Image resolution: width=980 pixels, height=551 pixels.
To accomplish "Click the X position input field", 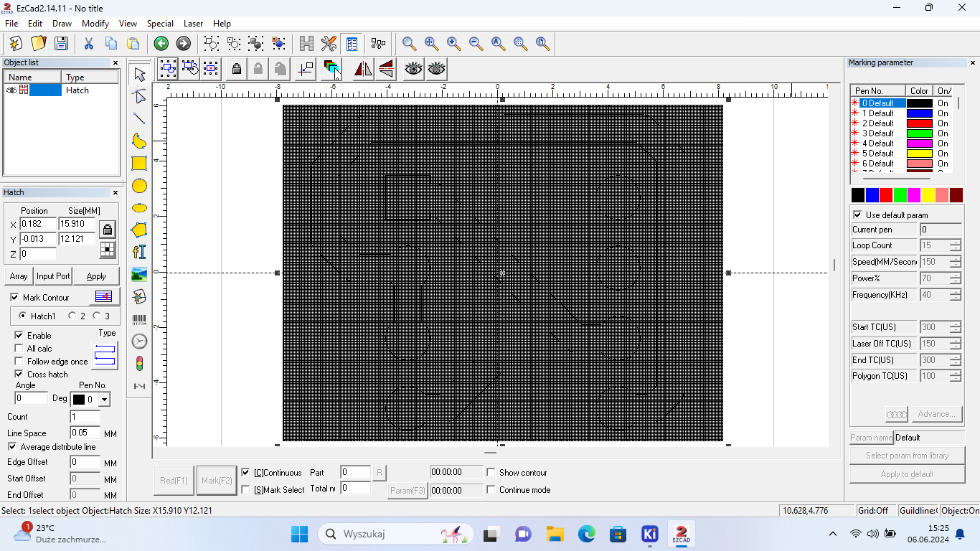I will 37,224.
